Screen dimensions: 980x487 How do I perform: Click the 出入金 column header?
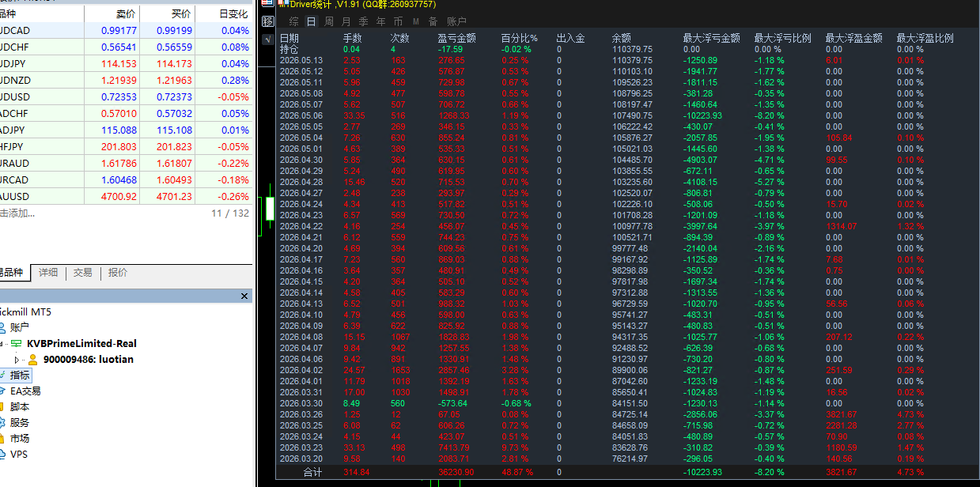pos(571,38)
